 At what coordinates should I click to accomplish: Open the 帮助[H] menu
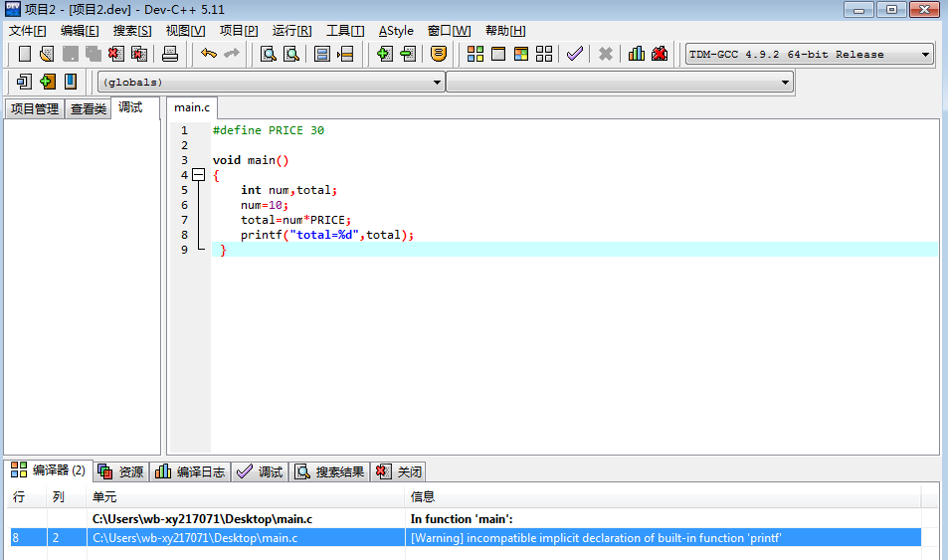(505, 31)
